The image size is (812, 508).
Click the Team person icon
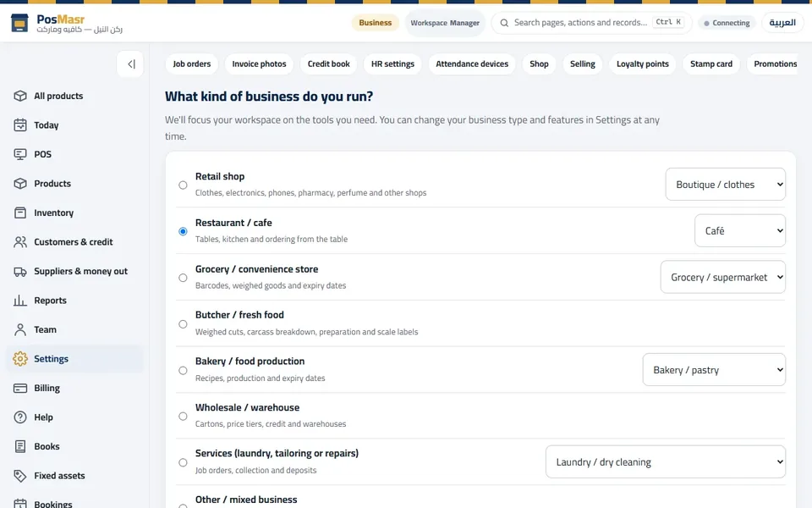tap(20, 329)
